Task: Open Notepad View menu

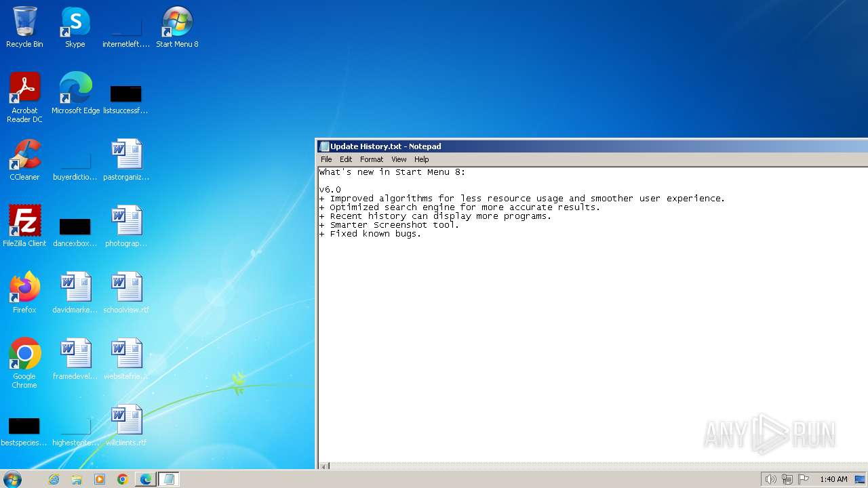Action: coord(399,159)
